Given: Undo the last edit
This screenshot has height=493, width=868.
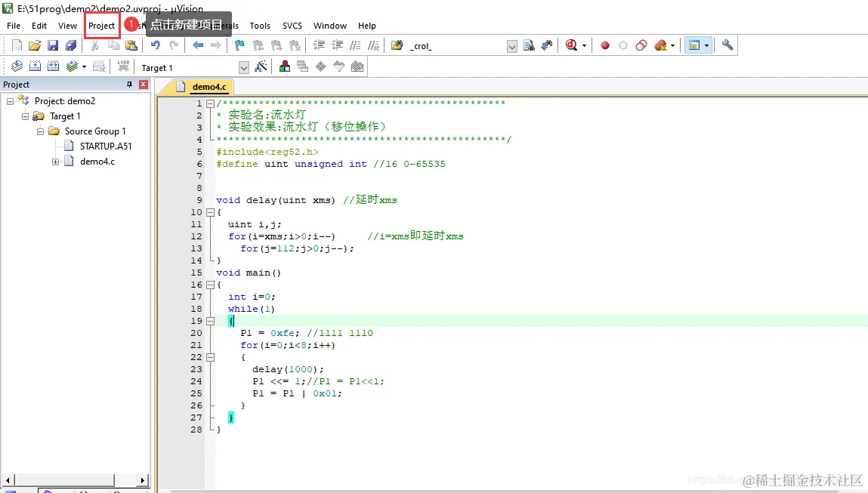Looking at the screenshot, I should (x=156, y=45).
